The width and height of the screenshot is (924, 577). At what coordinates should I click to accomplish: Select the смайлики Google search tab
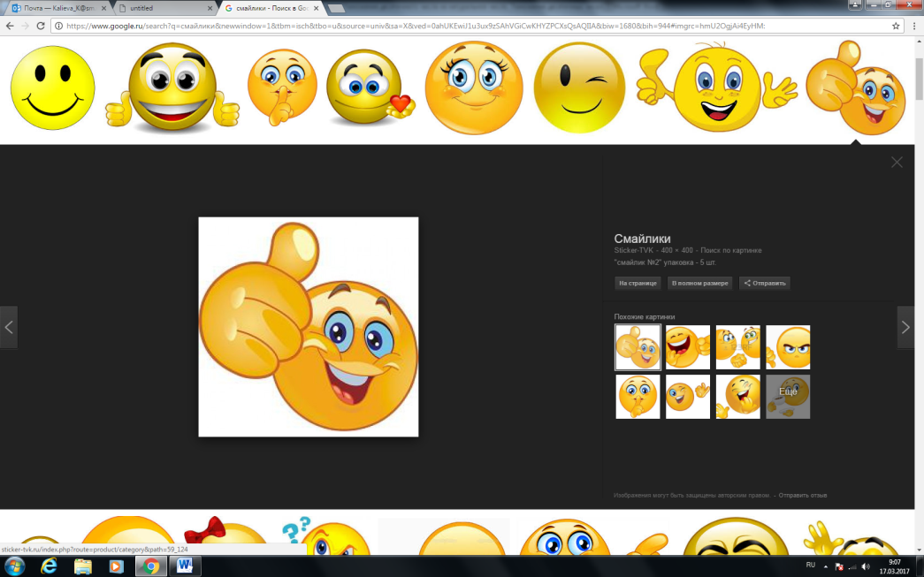(271, 8)
